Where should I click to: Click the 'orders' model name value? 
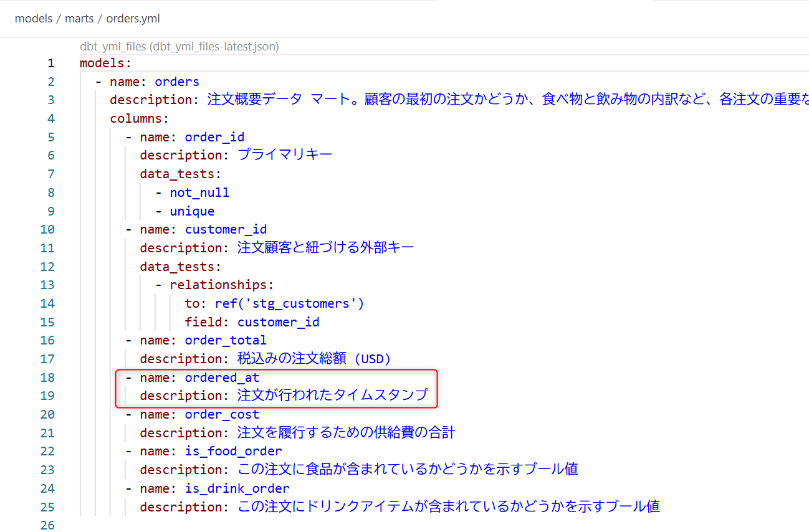click(177, 82)
